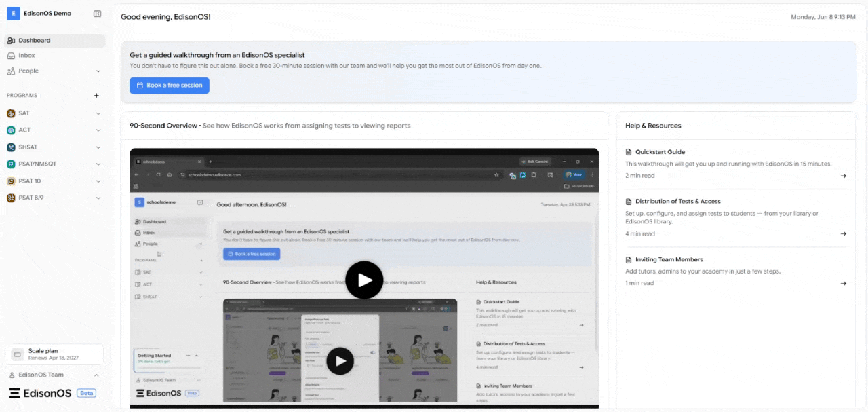
Task: Click the Beta badge
Action: coord(86,393)
